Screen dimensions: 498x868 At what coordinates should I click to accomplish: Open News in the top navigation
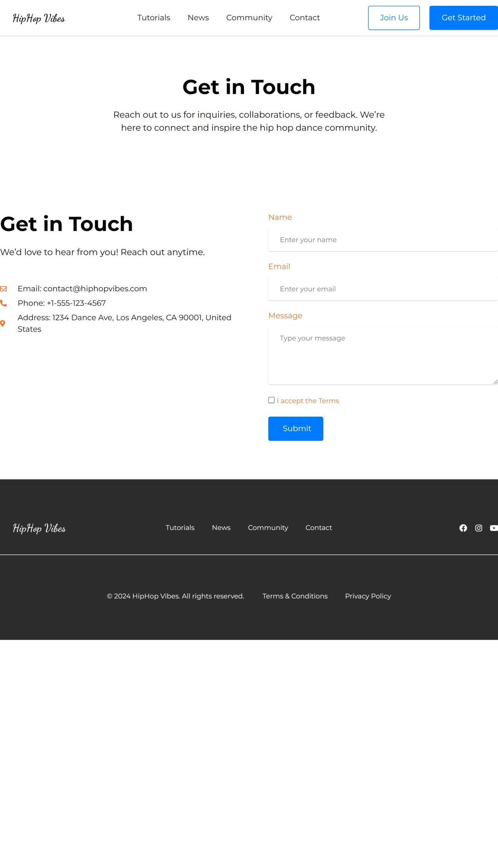[198, 18]
